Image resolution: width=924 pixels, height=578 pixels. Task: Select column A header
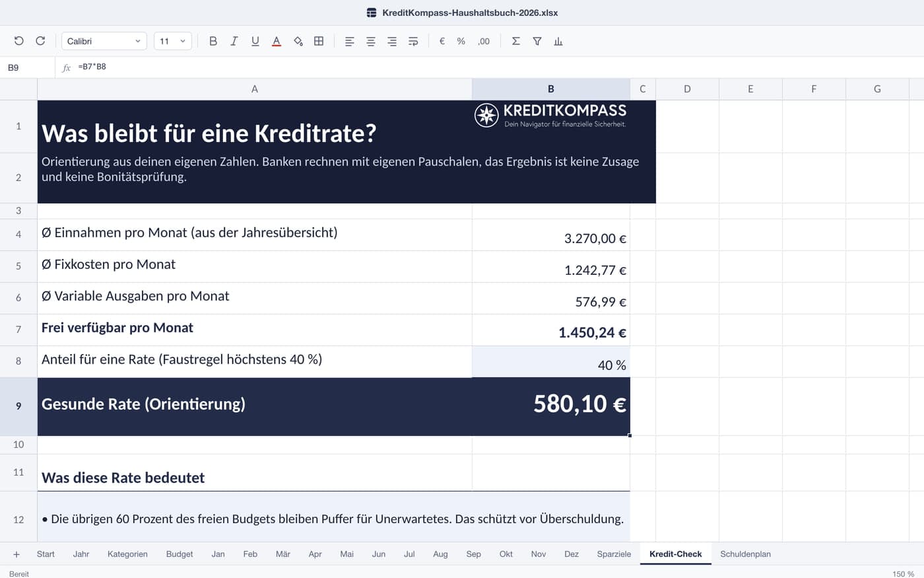[255, 89]
